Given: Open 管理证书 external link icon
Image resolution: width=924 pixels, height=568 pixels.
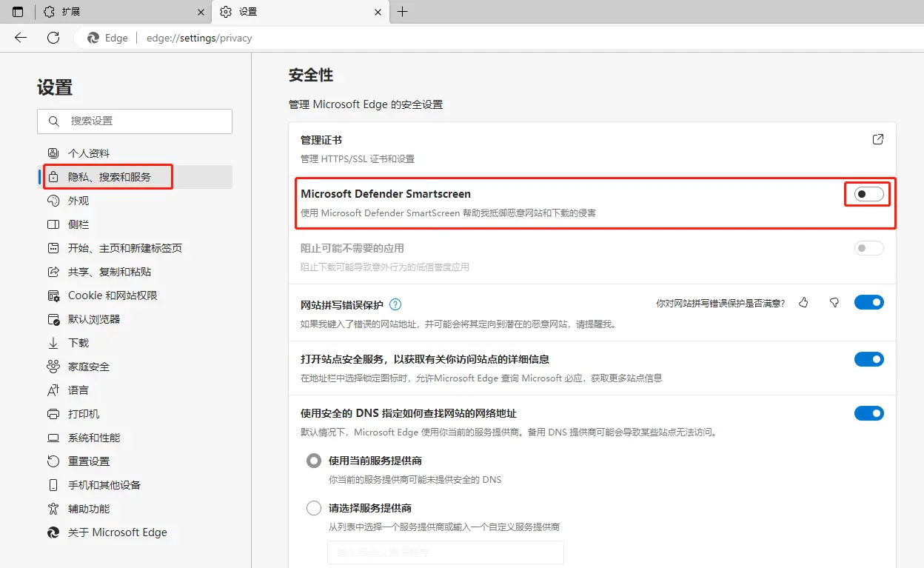Looking at the screenshot, I should click(878, 139).
